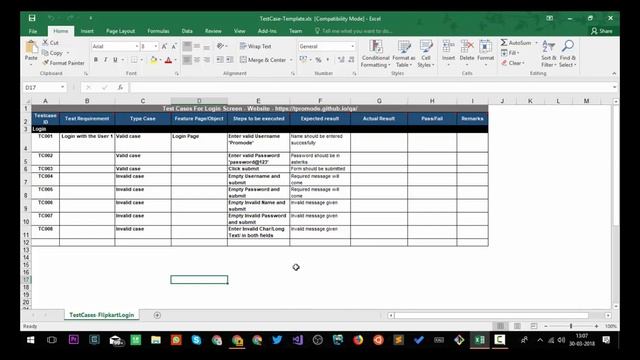Open the Borders dropdown arrow
The height and width of the screenshot is (360, 640).
[141, 60]
